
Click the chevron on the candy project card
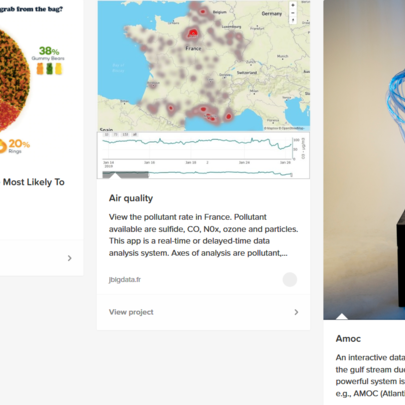pos(69,258)
